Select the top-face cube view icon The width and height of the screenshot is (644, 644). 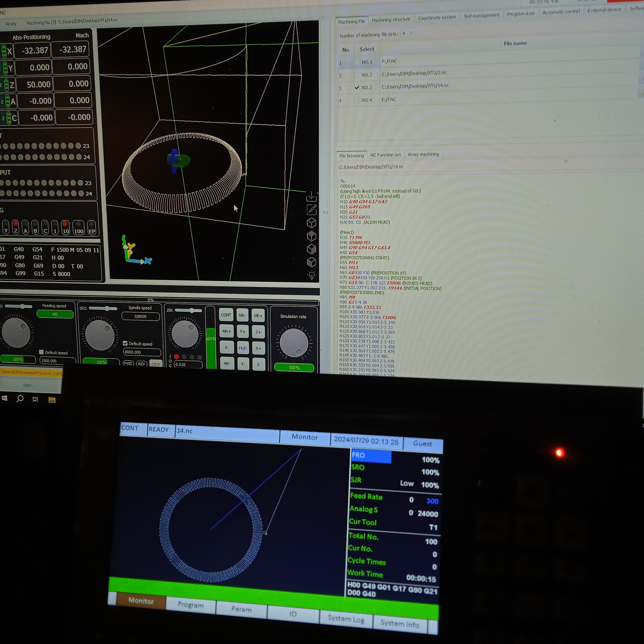point(311,236)
